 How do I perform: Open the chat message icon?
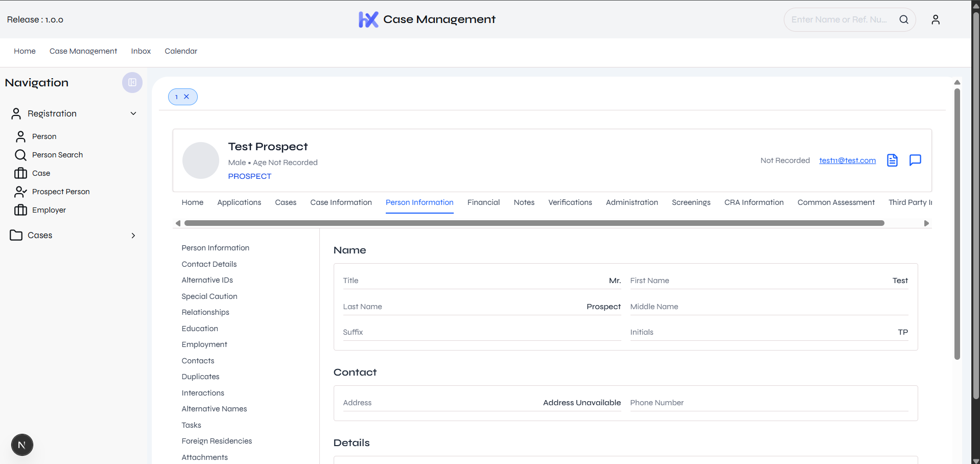click(x=915, y=160)
